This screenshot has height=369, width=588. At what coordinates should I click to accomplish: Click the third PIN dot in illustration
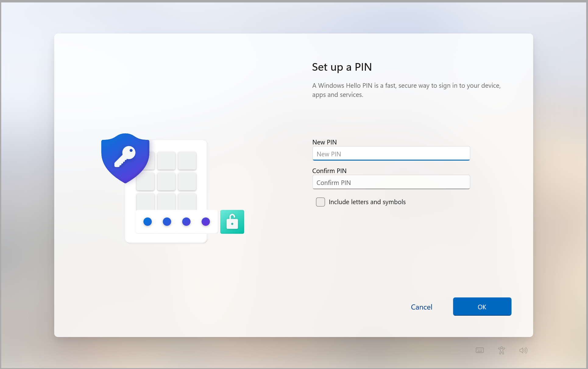pos(186,222)
